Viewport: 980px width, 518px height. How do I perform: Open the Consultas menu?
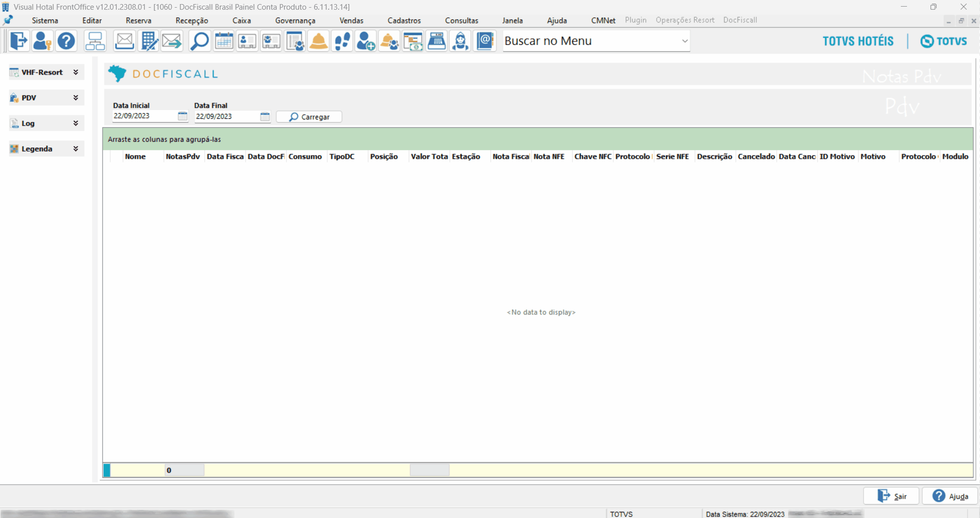click(462, 20)
